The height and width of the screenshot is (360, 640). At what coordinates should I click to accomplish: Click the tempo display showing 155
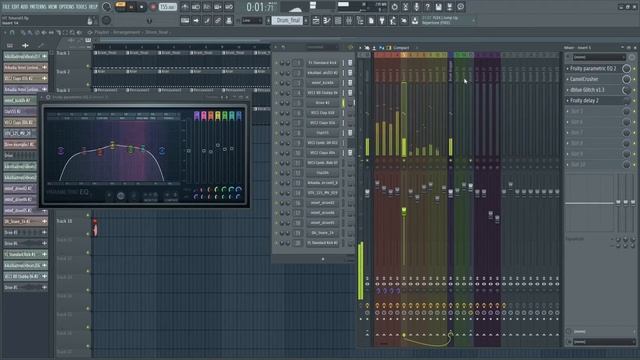click(x=167, y=7)
